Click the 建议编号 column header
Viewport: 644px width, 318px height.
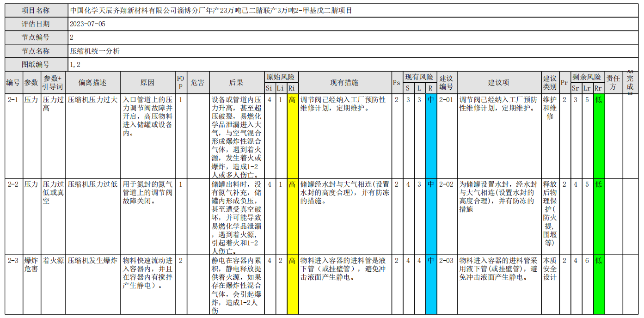(447, 83)
